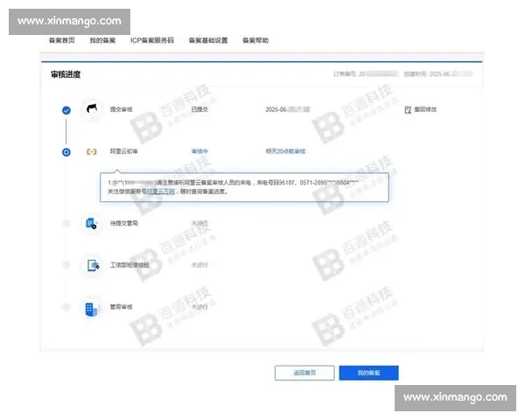The image size is (525, 420).
Task: Click the edit icon next to 撤回修改
Action: coord(408,110)
